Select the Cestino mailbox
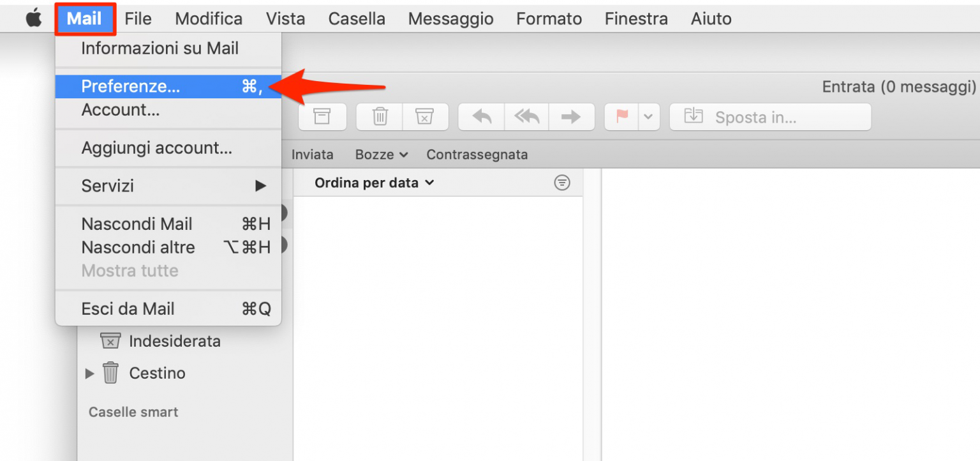Viewport: 980px width, 461px height. (x=157, y=373)
